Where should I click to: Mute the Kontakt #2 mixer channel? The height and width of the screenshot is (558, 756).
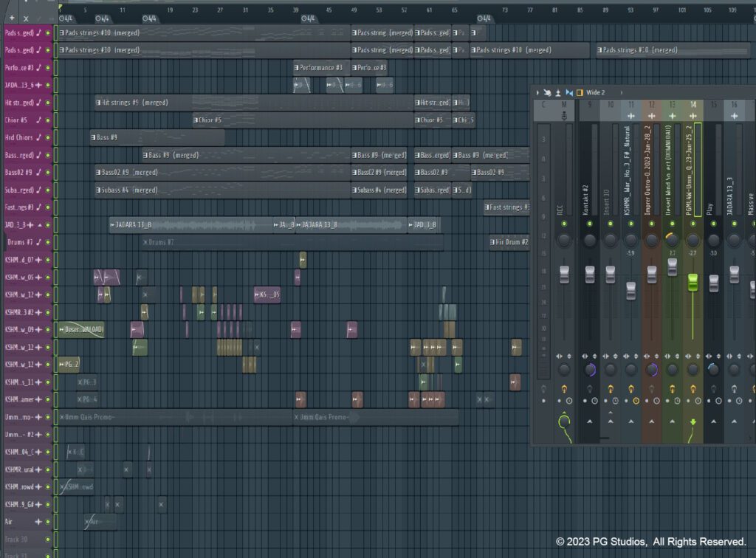pyautogui.click(x=589, y=224)
